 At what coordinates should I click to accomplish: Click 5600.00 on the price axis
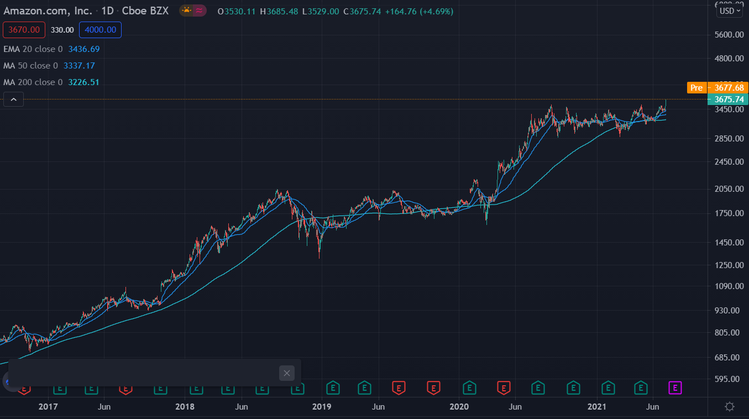[x=729, y=34]
